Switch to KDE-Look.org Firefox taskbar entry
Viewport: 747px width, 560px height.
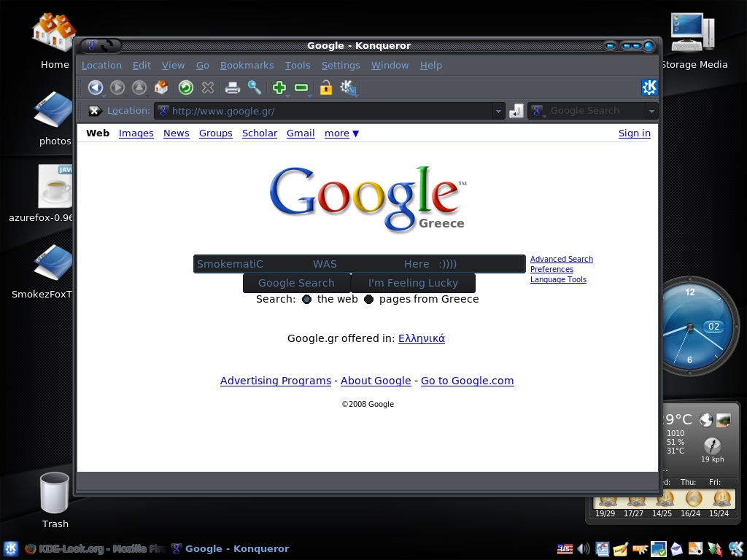[x=95, y=549]
